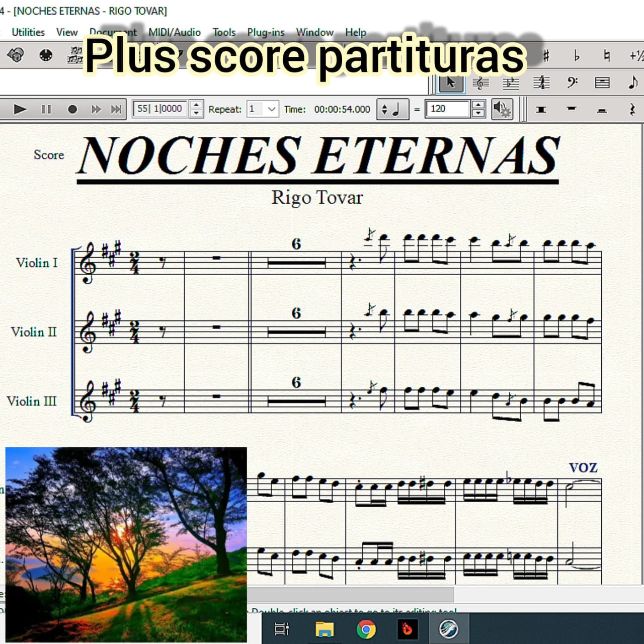Viewport: 644px width, 644px height.
Task: Click the measure counter field
Action: (x=160, y=109)
